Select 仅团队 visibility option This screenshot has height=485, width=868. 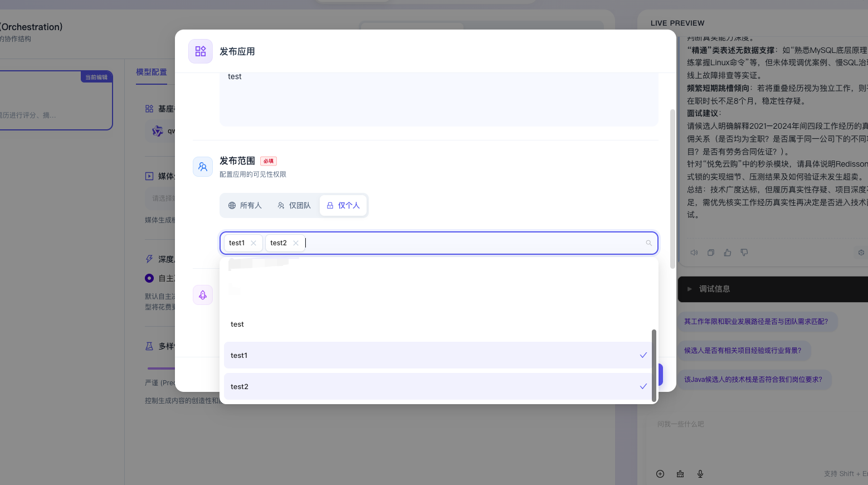click(x=294, y=206)
